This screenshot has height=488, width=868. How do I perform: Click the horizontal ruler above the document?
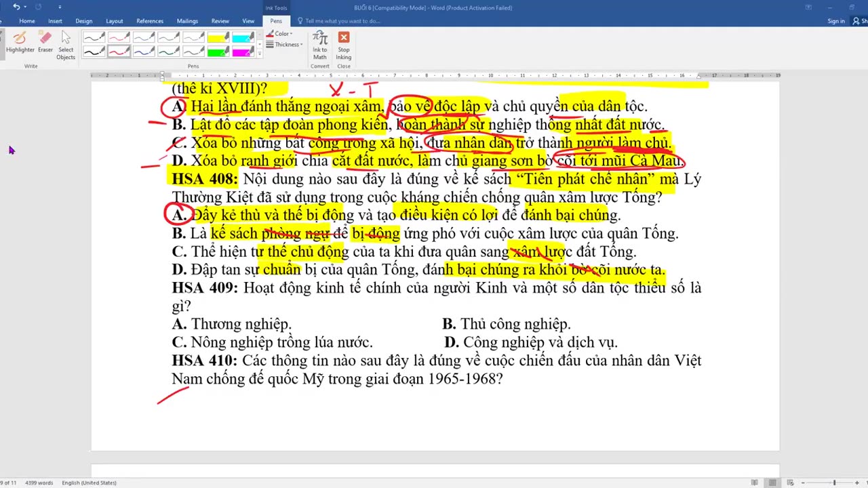point(435,75)
